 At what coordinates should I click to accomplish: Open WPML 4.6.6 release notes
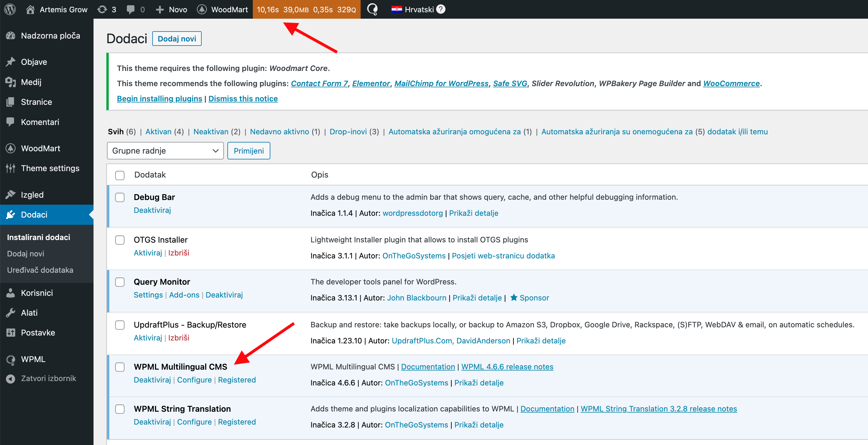tap(507, 366)
